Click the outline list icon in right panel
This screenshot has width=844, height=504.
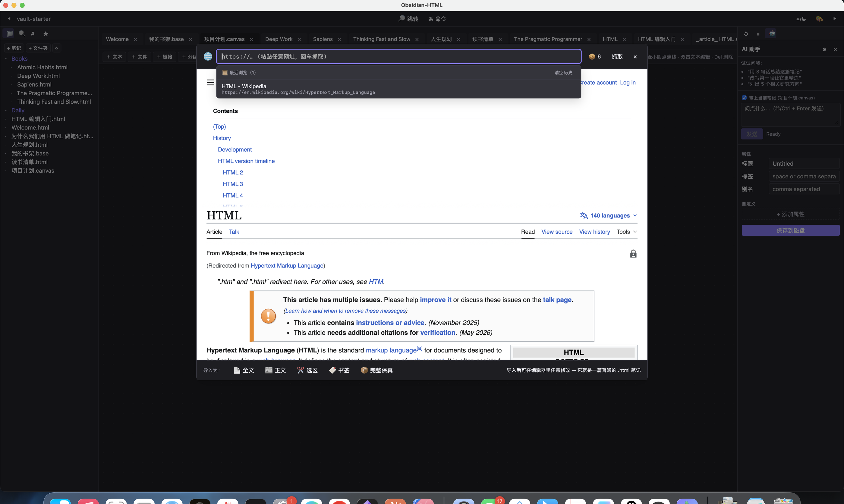(x=758, y=34)
